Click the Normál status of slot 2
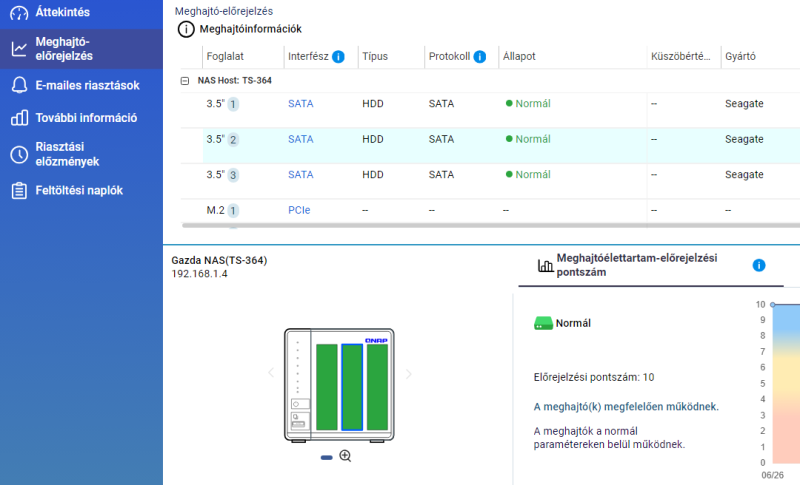Screen dimensions: 800x485 528,139
